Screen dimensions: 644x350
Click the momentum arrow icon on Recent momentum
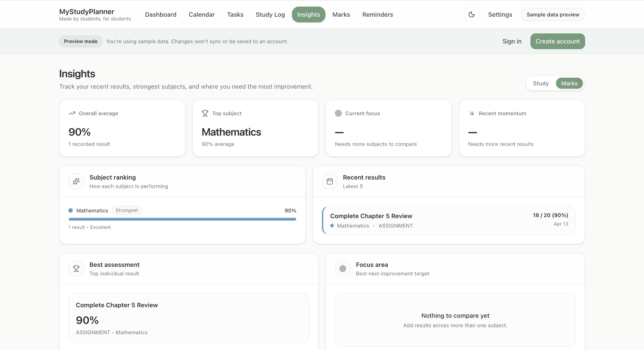click(x=471, y=113)
